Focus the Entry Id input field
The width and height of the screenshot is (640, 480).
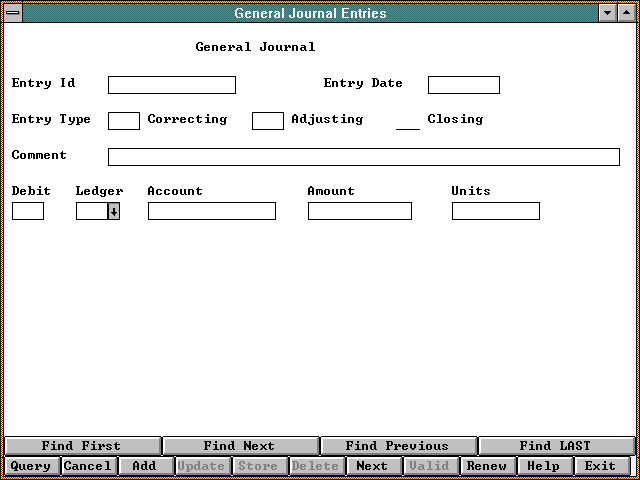[x=171, y=85]
